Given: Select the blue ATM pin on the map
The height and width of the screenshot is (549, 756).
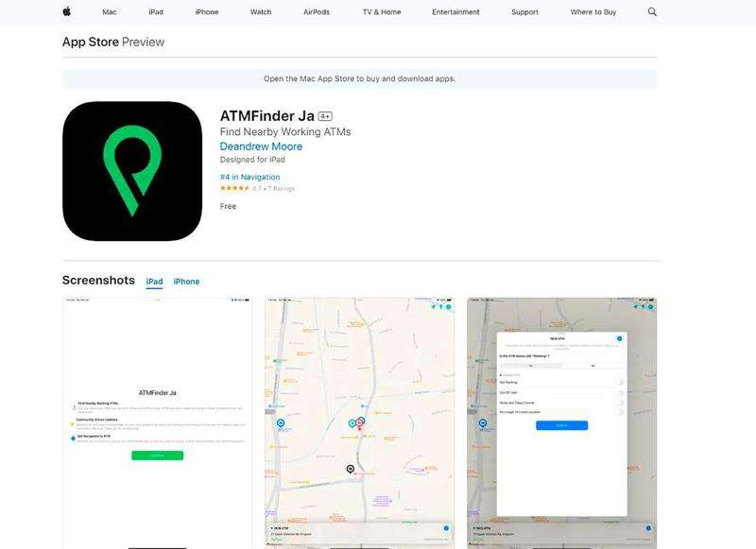Looking at the screenshot, I should tap(281, 422).
